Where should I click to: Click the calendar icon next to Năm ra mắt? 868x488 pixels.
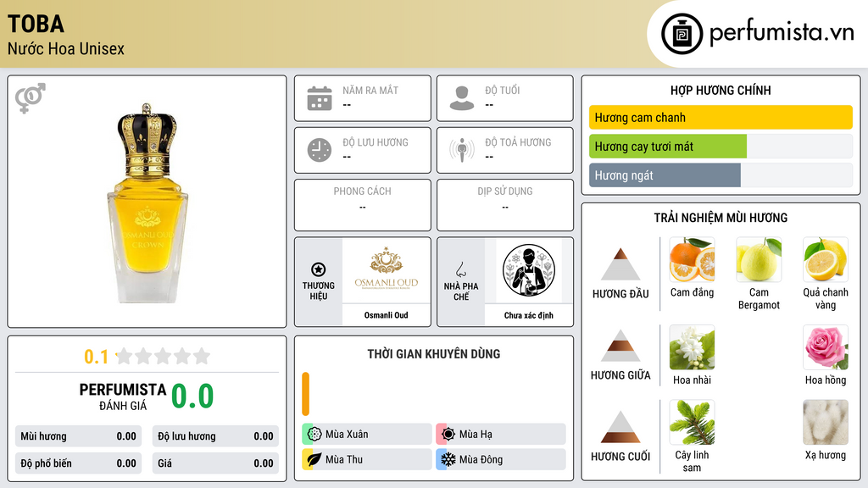tap(320, 98)
